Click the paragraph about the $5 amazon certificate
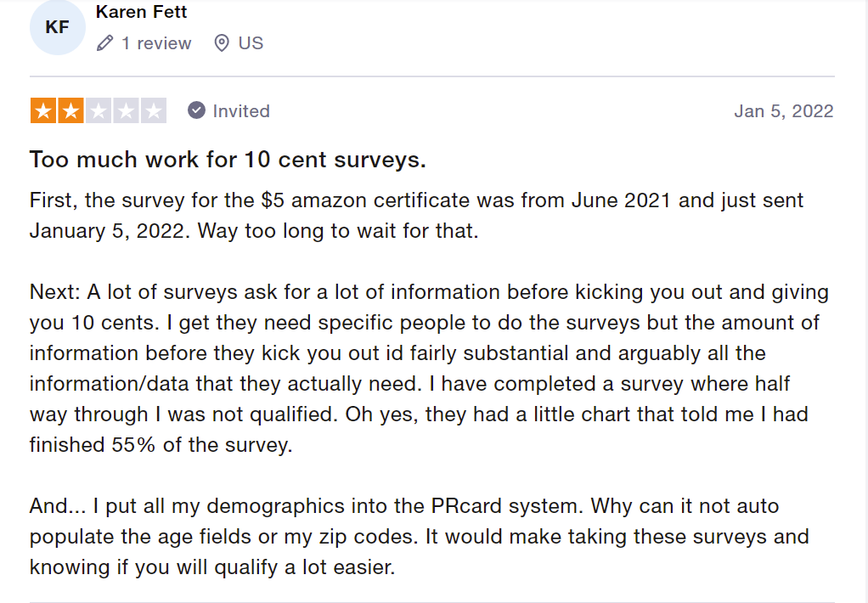The height and width of the screenshot is (603, 868). point(416,216)
